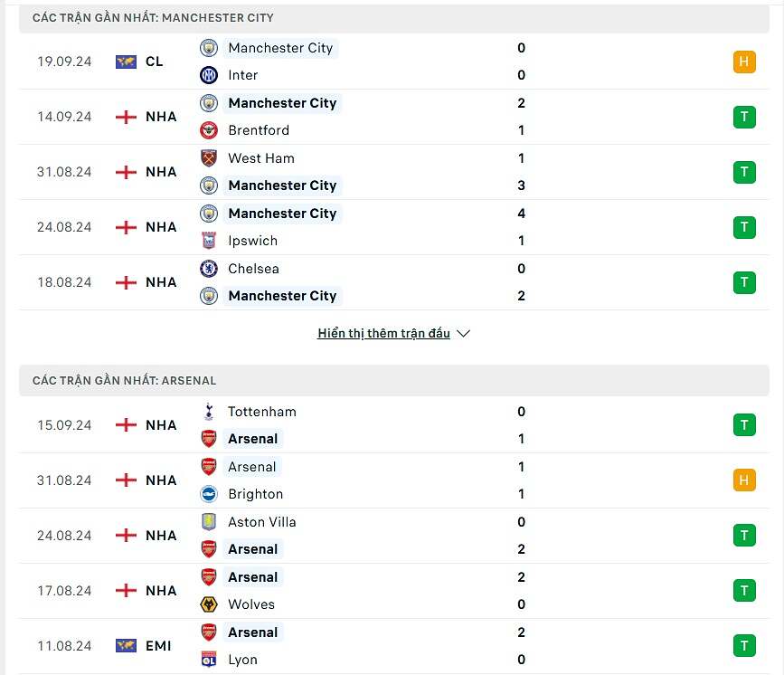Image resolution: width=784 pixels, height=675 pixels.
Task: Click 'Hiển thị thêm trận đấu' link
Action: click(x=383, y=333)
